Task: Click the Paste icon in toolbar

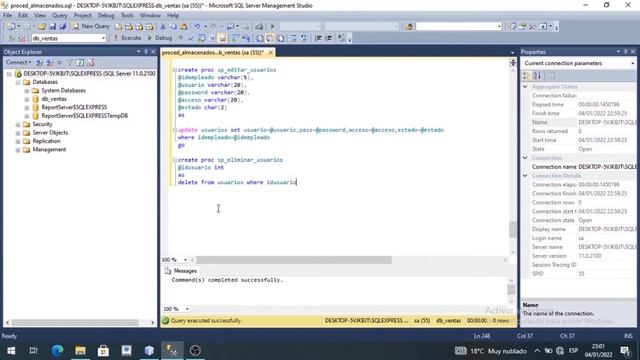Action: click(x=184, y=27)
